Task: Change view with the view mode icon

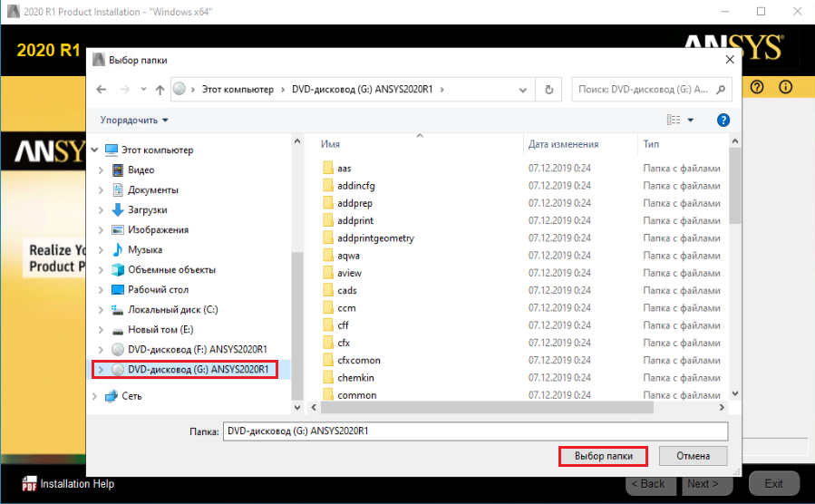Action: (x=674, y=120)
